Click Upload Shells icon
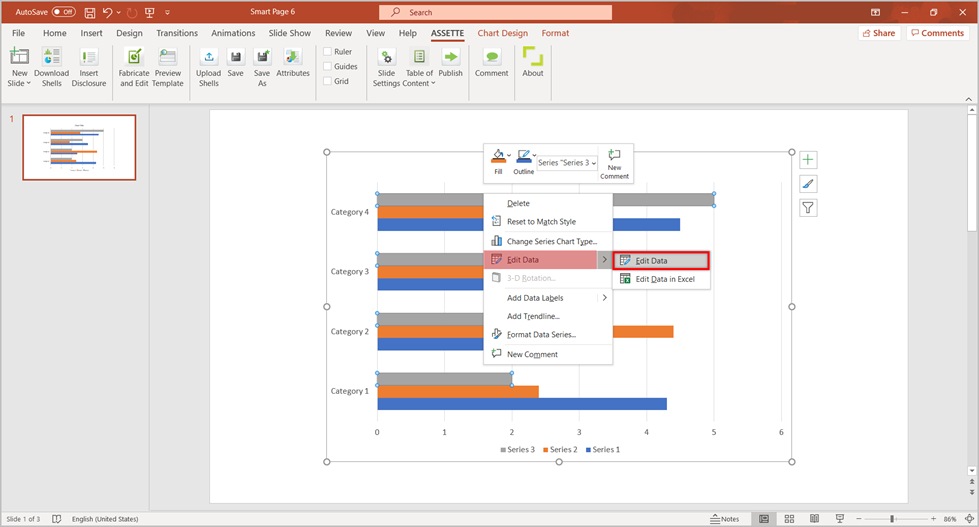979x527 pixels. click(209, 56)
